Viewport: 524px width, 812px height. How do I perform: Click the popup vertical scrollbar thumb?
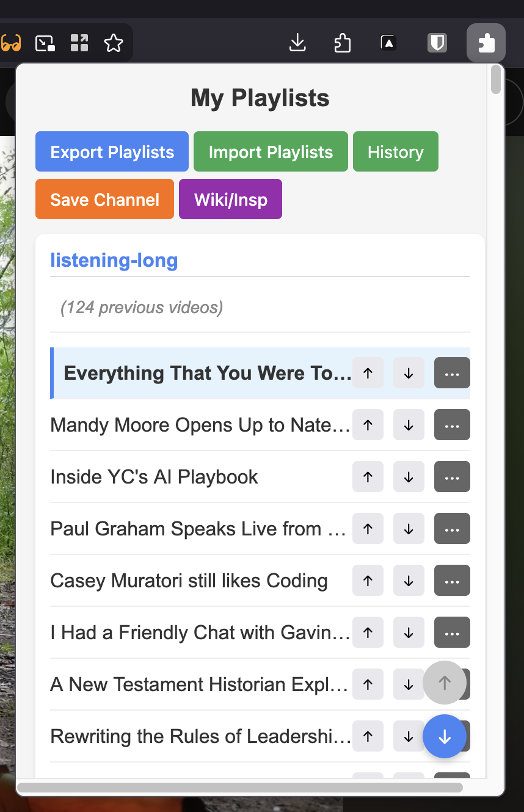click(496, 79)
